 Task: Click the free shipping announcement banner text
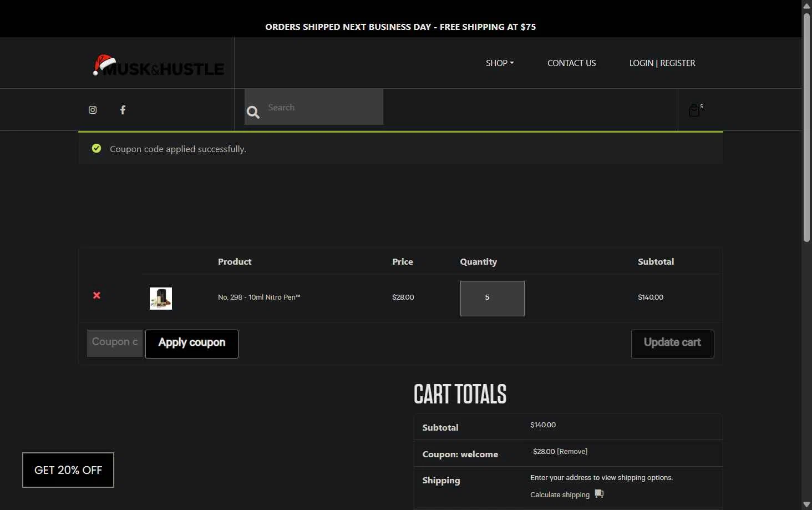tap(400, 27)
